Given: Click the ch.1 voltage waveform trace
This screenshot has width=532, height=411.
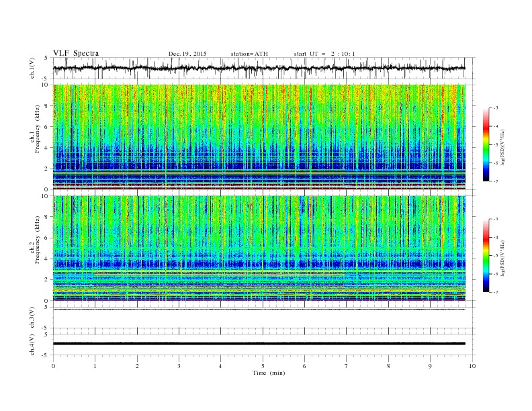Looking at the screenshot, I should tap(259, 68).
